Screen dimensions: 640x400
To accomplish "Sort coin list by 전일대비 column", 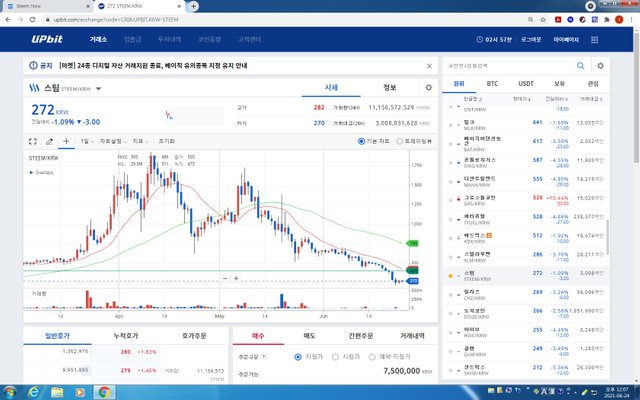I will point(557,99).
